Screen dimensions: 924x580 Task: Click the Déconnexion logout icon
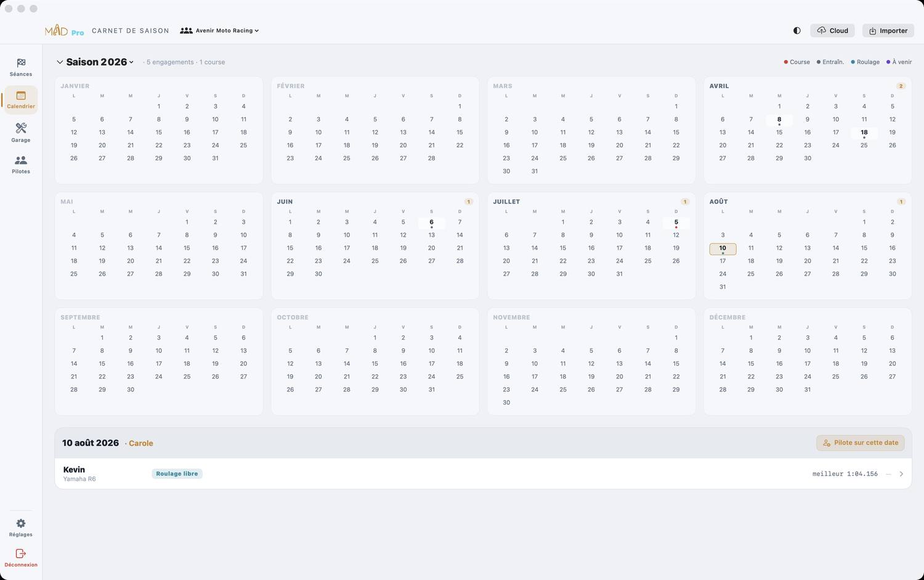[21, 558]
